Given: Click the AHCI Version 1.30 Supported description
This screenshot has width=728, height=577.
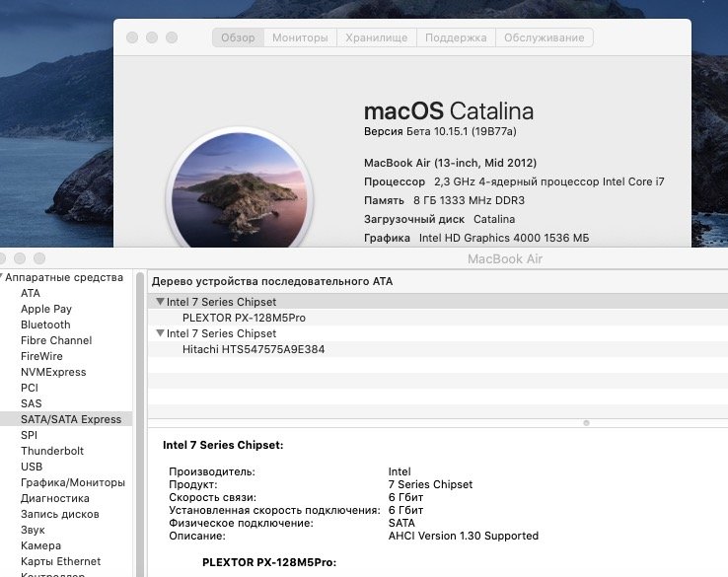Looking at the screenshot, I should coord(464,536).
